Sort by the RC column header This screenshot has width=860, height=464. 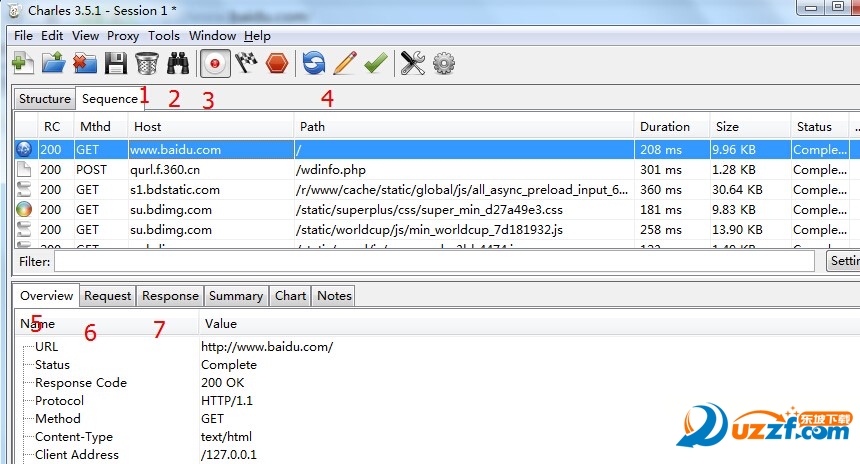click(x=55, y=127)
